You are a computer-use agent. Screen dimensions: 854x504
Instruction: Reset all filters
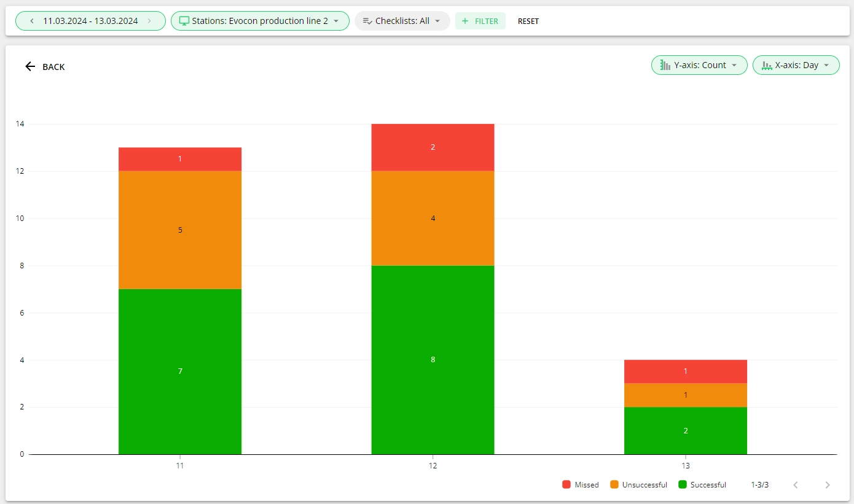click(x=528, y=21)
